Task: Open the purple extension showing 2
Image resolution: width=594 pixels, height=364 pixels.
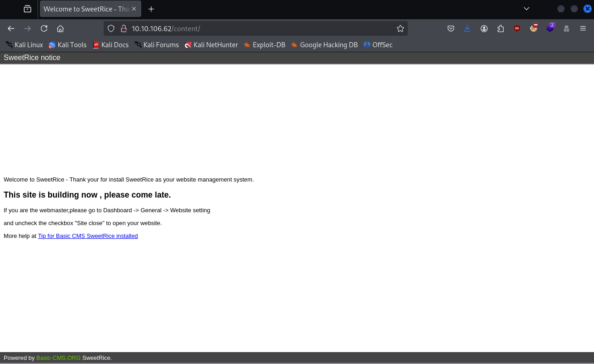Action: [x=550, y=28]
